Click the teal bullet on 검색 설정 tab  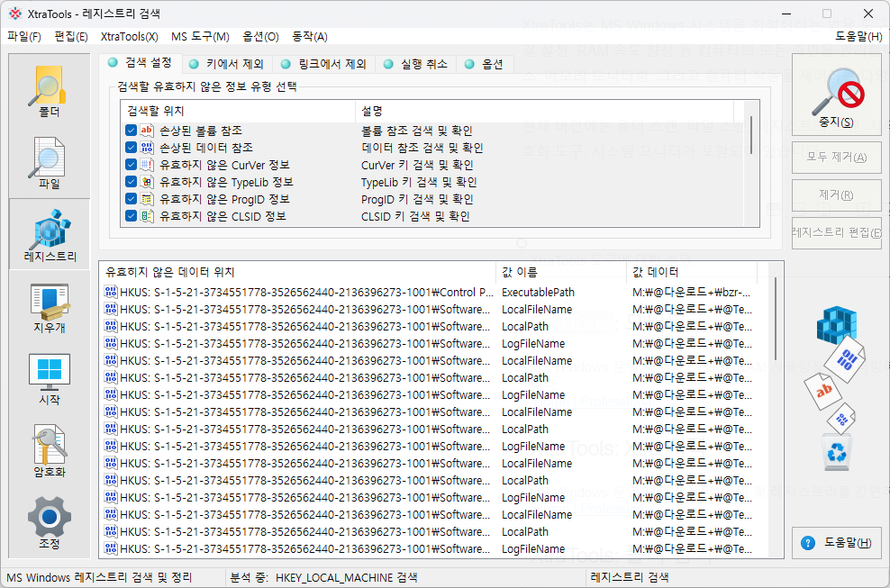[113, 62]
